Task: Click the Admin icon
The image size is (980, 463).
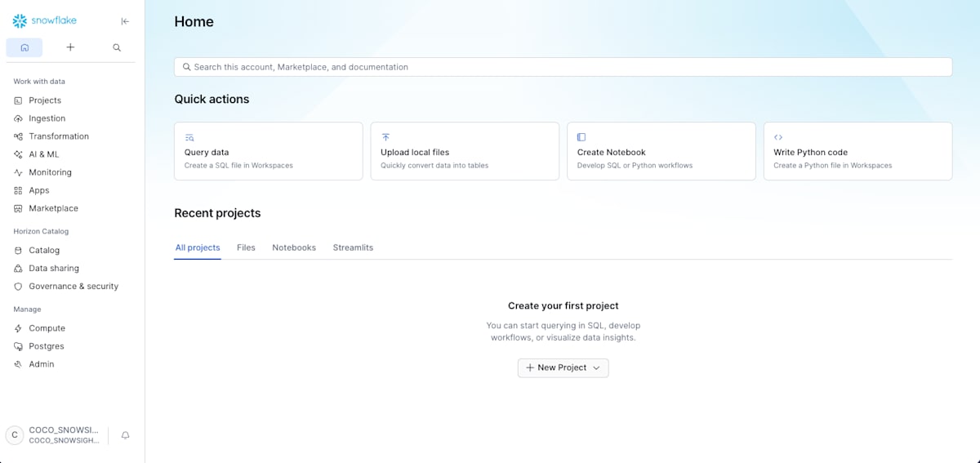Action: point(19,364)
